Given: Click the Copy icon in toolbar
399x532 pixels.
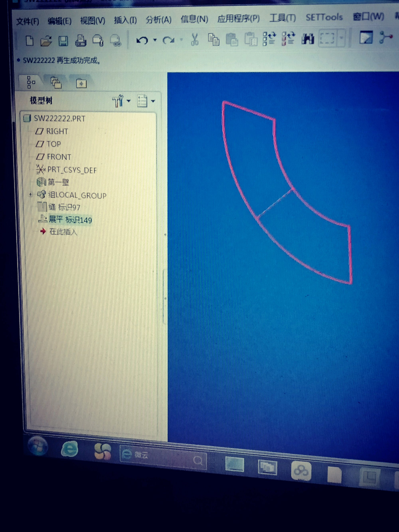Looking at the screenshot, I should point(214,39).
